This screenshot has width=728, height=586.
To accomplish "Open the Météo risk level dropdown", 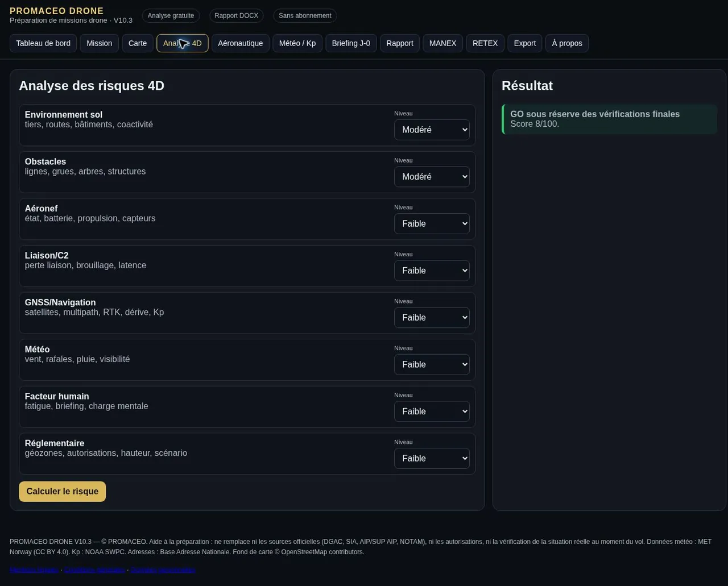I will [432, 364].
